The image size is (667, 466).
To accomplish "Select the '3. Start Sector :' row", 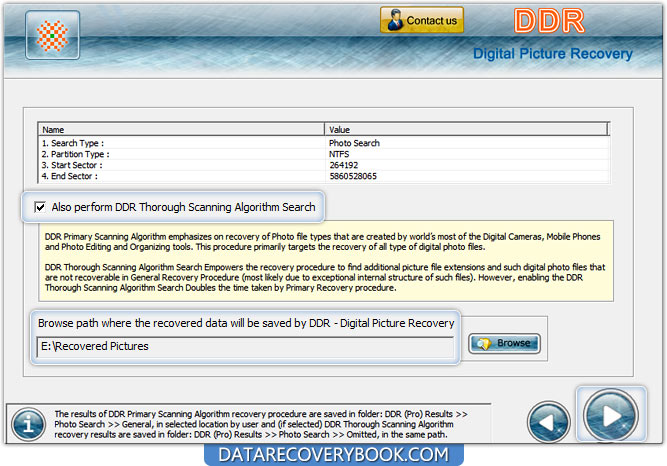I will tap(324, 165).
